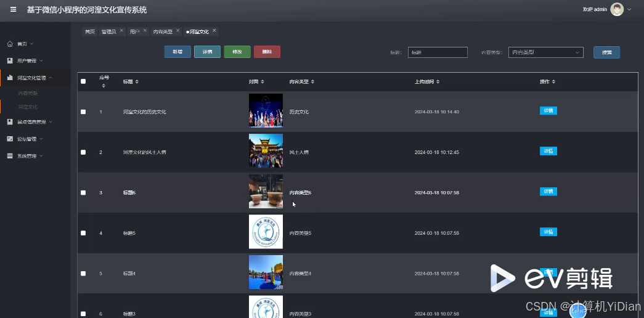Sort by 封面 column arrows
This screenshot has width=644, height=318.
click(x=263, y=82)
